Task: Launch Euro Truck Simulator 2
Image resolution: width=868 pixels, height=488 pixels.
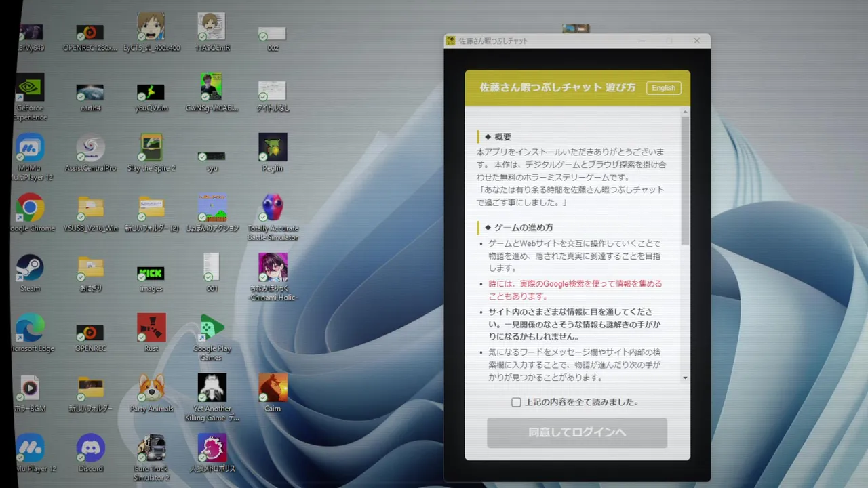Action: point(151,449)
